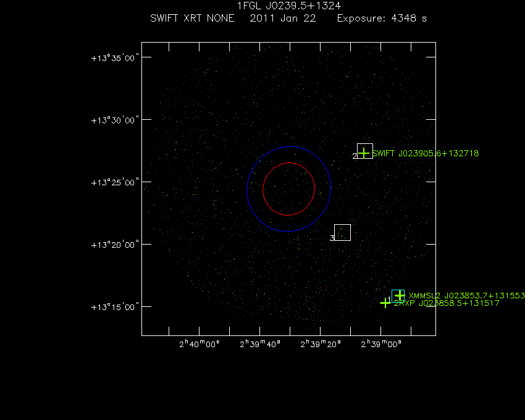
Task: Select the XMMSL2 J023853.7+131553 source label
Action: [x=467, y=295]
